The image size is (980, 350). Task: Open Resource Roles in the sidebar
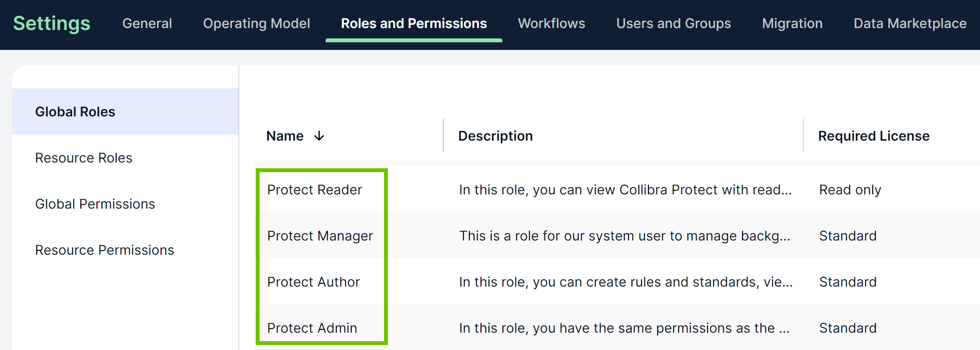pos(84,158)
